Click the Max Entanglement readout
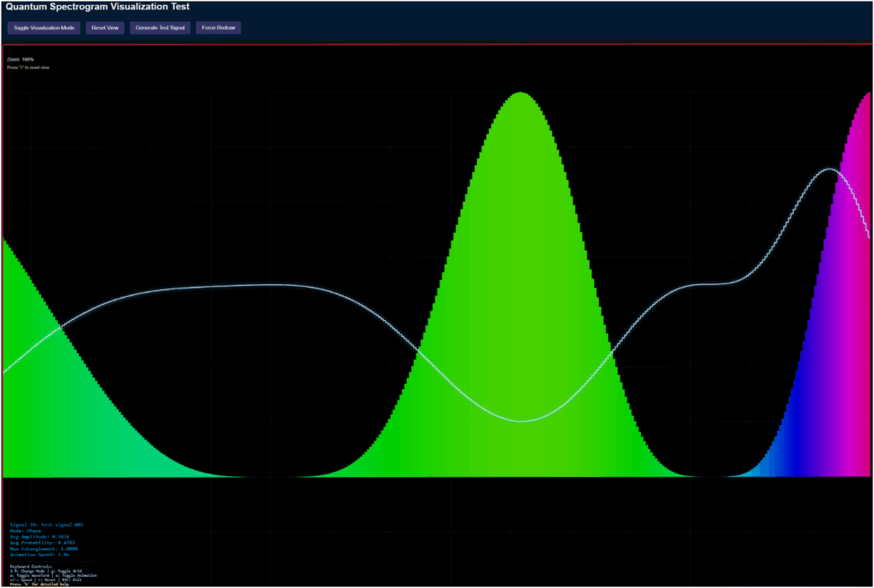Screen dimensions: 874x588 [x=44, y=549]
